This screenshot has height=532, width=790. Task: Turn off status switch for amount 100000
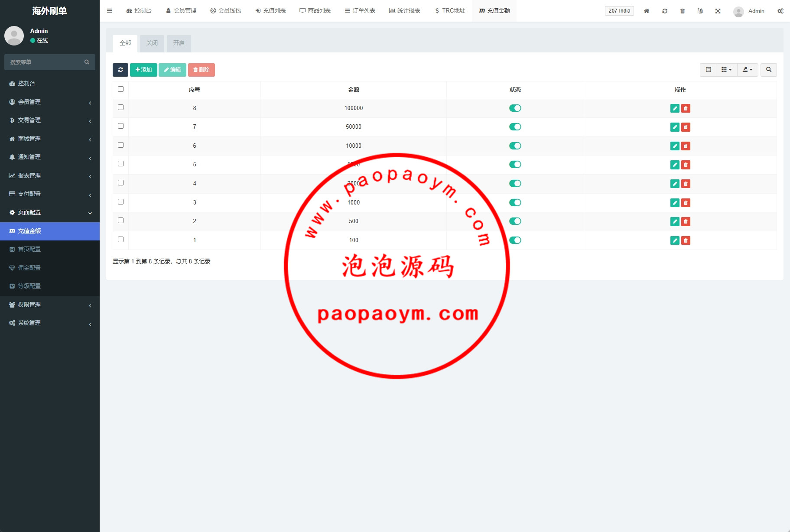(x=515, y=108)
